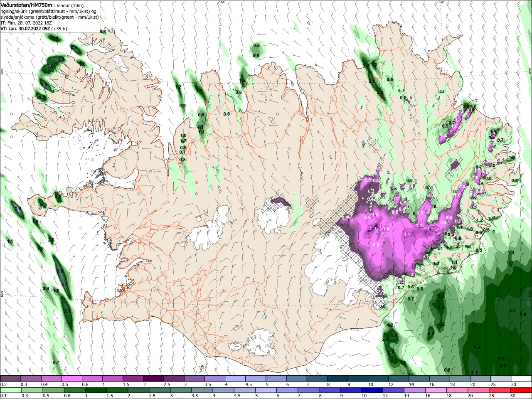
Task: Click the '5.3' rain value off the west coast
Action: click(18, 208)
